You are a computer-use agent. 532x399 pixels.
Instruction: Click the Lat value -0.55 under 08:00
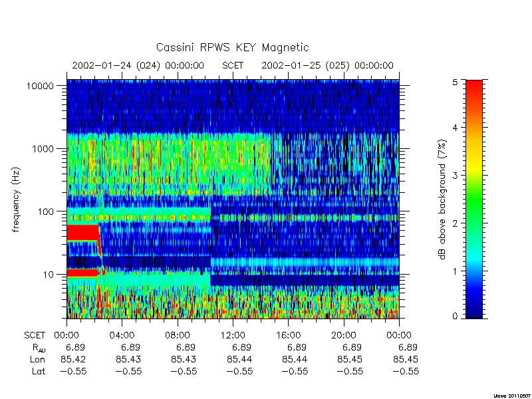(x=184, y=372)
